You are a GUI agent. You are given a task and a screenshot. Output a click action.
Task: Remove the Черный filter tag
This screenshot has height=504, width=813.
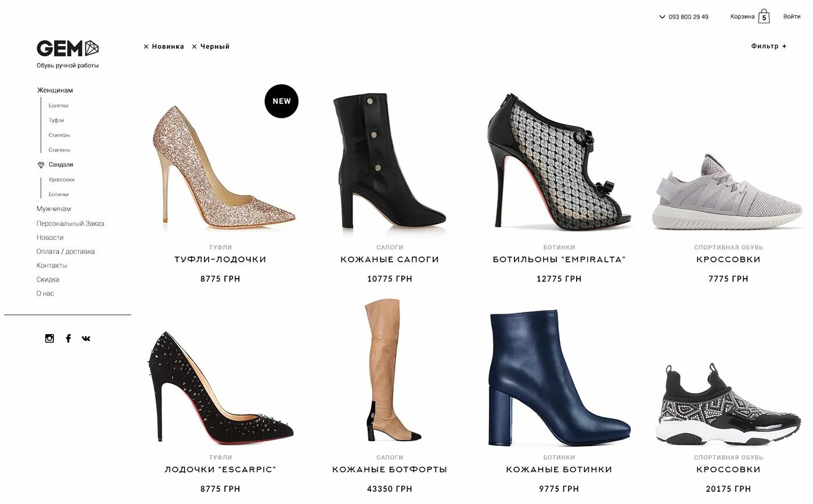point(195,46)
